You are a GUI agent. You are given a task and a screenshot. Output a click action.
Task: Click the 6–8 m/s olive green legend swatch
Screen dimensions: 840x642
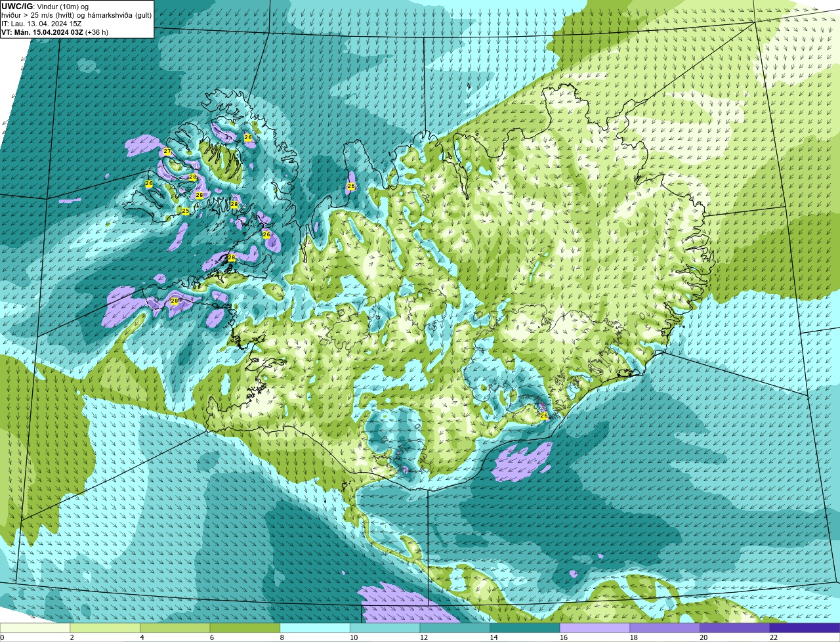pyautogui.click(x=245, y=628)
